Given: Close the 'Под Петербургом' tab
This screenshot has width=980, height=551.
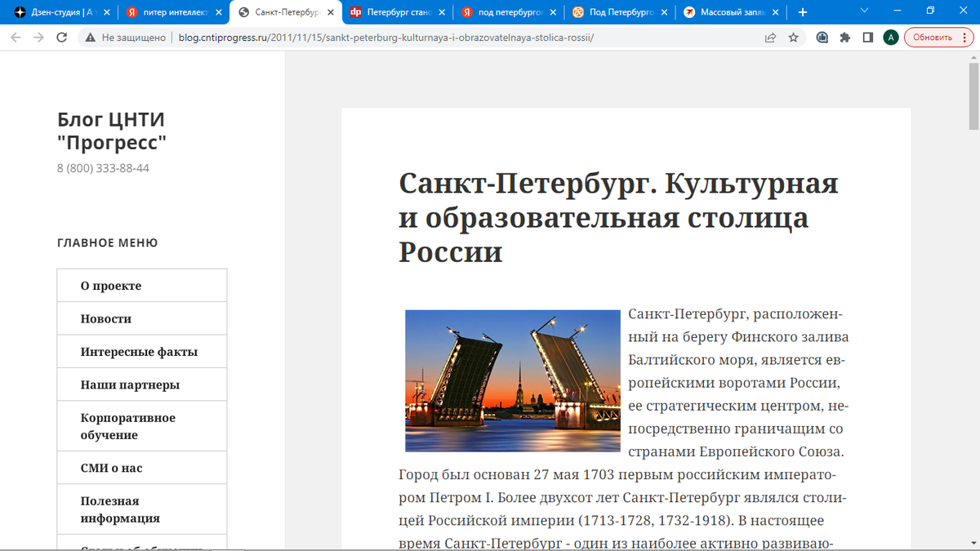Looking at the screenshot, I should pos(665,12).
